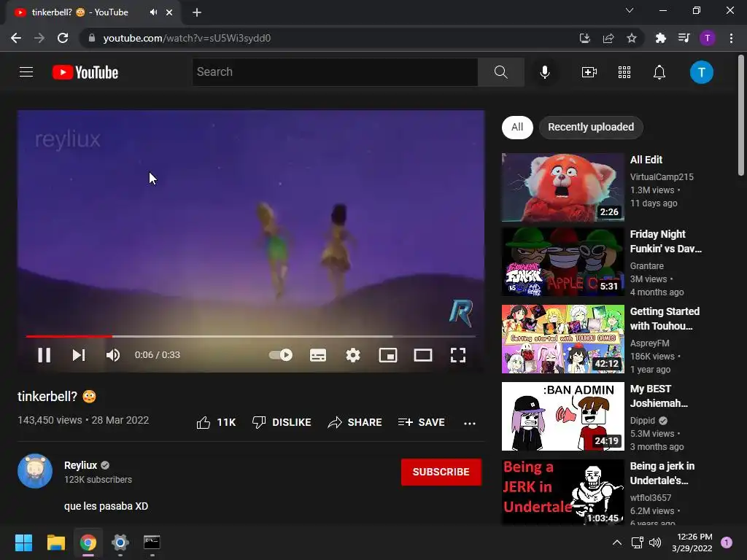
Task: Open the taskbar clock and date
Action: (692, 542)
